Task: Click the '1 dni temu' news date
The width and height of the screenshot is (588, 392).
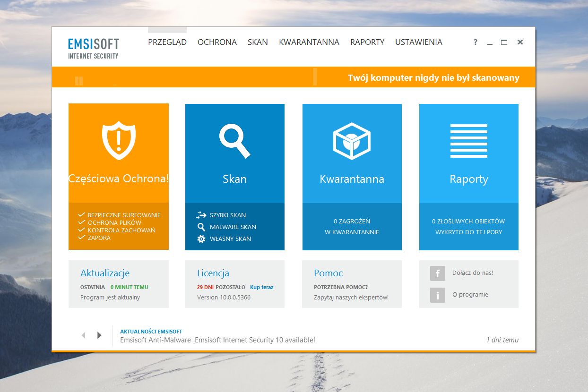Action: (x=502, y=340)
